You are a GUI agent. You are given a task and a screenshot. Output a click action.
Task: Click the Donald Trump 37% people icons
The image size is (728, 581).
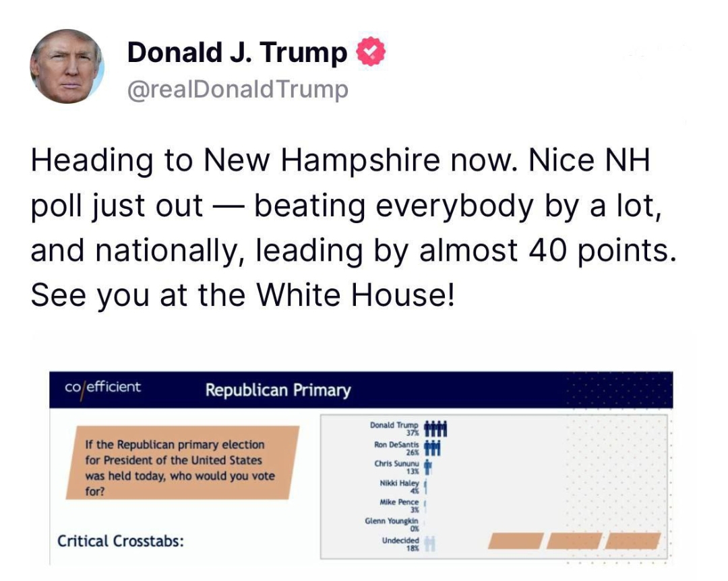pos(435,429)
